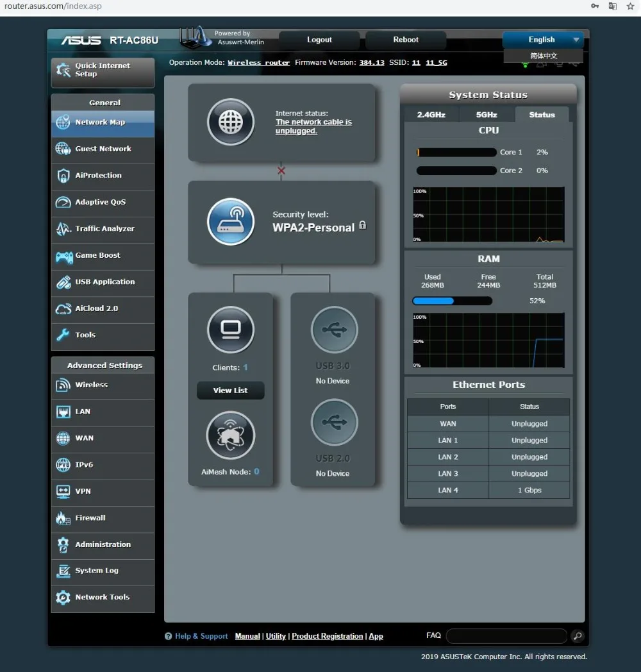This screenshot has width=641, height=672.
Task: Open the Guest Network menu item
Action: pos(103,151)
